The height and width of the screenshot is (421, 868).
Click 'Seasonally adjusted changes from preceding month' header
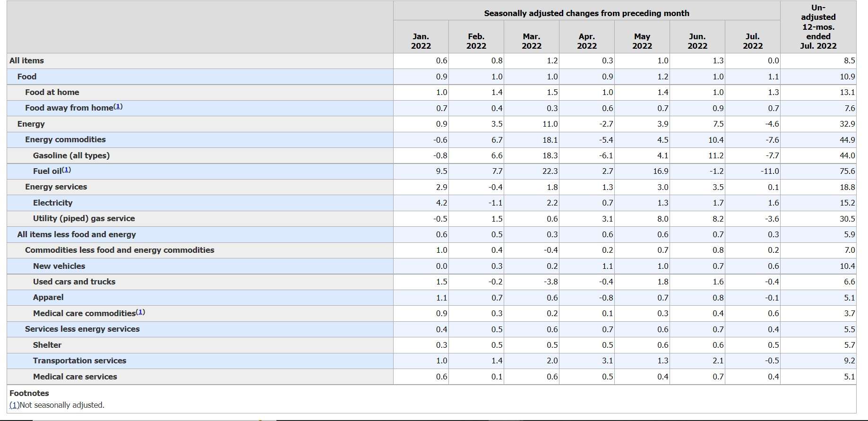[x=586, y=13]
